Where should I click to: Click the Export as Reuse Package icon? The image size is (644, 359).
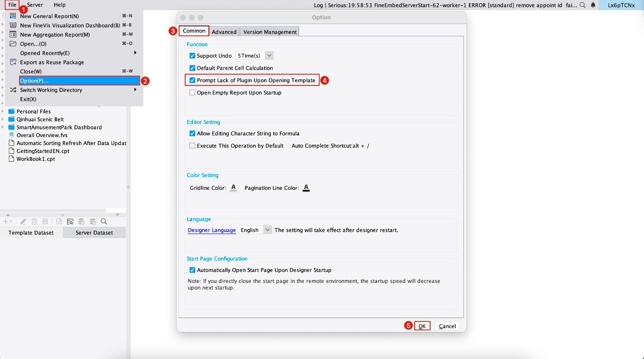coord(13,62)
